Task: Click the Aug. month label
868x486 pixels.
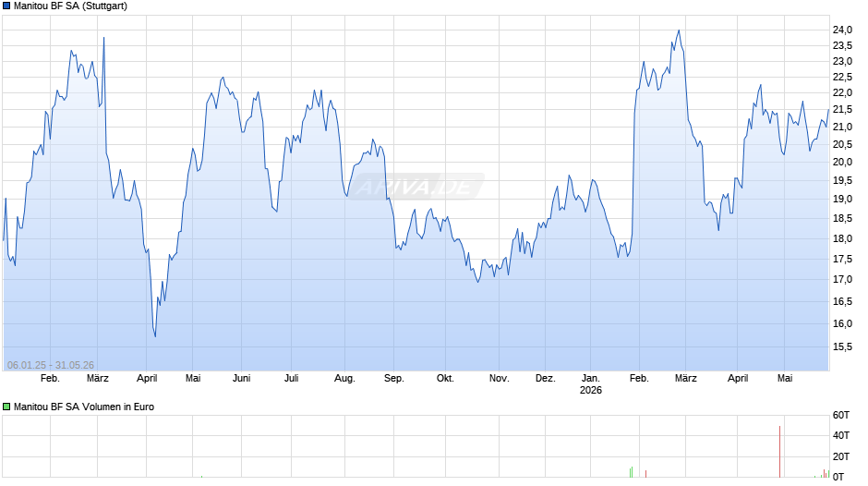Action: [344, 378]
